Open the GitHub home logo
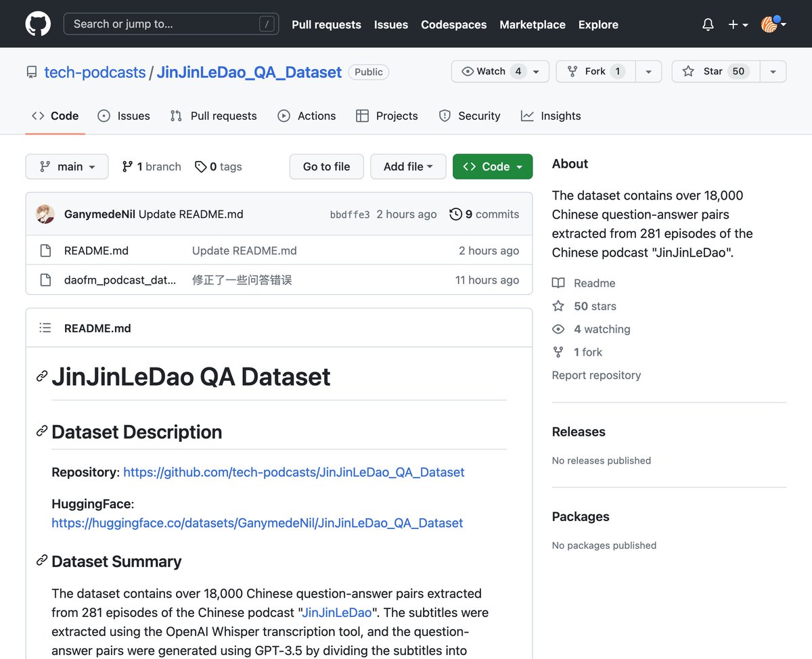 click(x=38, y=24)
